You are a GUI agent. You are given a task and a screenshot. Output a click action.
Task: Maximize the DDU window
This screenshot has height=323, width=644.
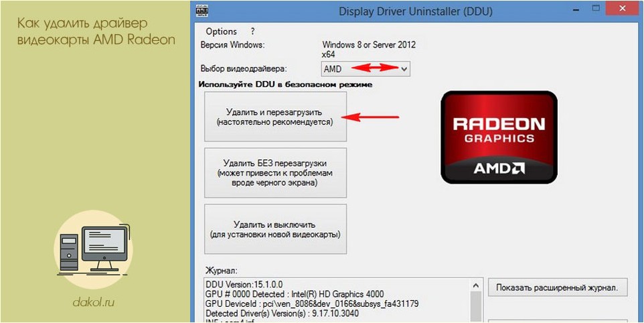[x=596, y=8]
